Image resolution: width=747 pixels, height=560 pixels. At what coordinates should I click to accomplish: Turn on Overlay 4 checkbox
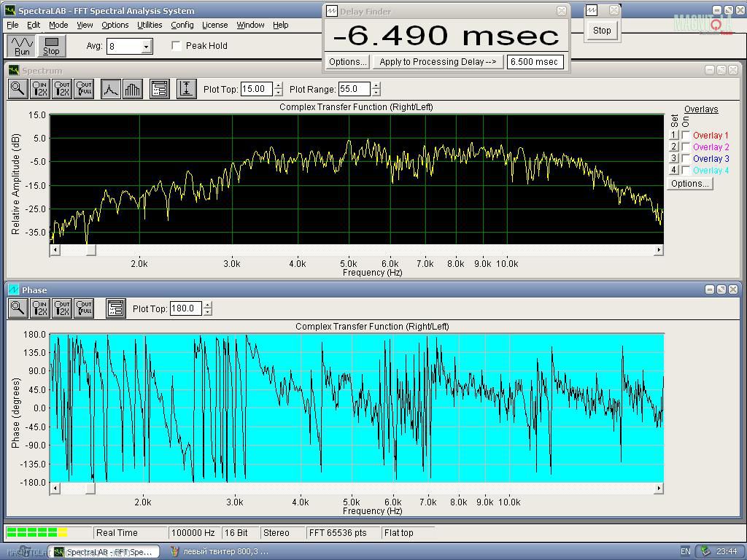click(x=686, y=170)
